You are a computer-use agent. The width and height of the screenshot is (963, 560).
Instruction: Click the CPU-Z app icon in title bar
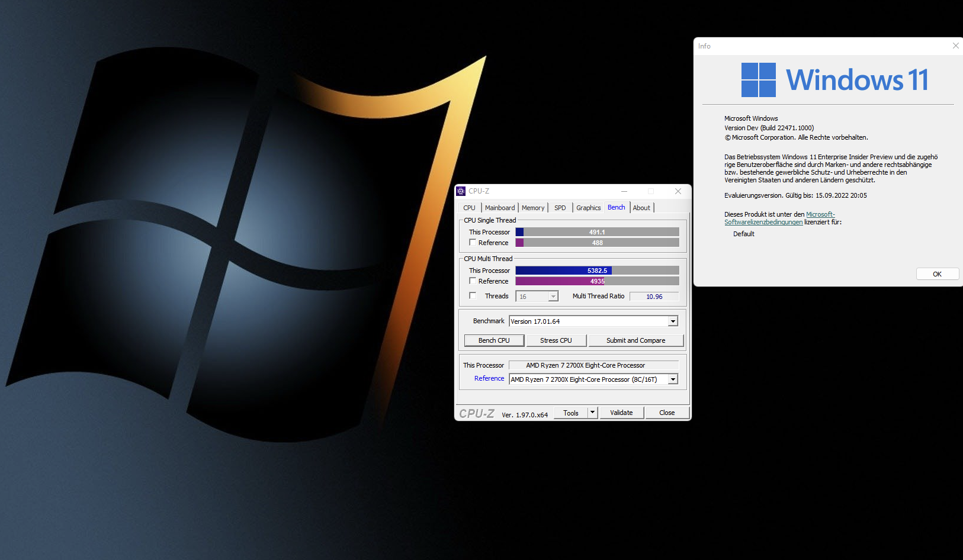(x=461, y=191)
